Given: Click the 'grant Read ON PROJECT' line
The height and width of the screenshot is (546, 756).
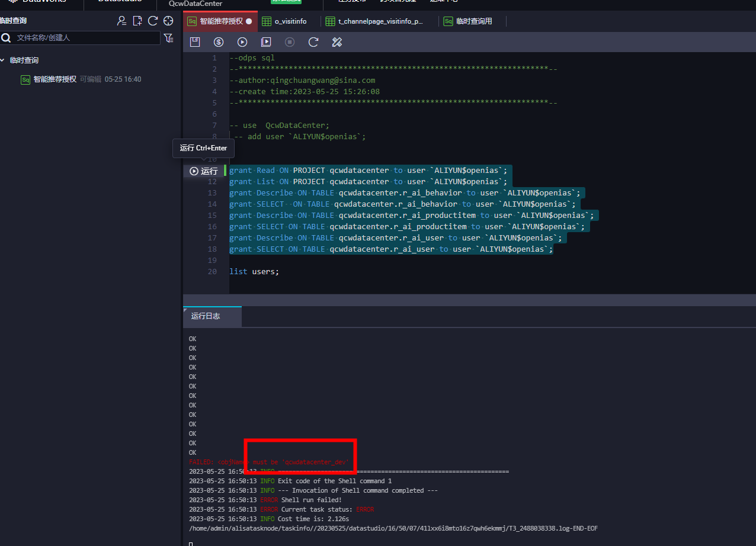Looking at the screenshot, I should tap(369, 171).
